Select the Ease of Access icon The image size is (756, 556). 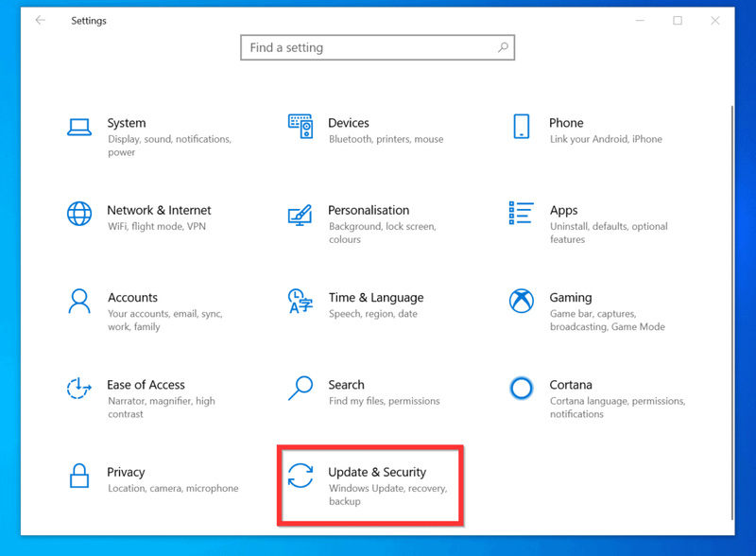[x=79, y=389]
